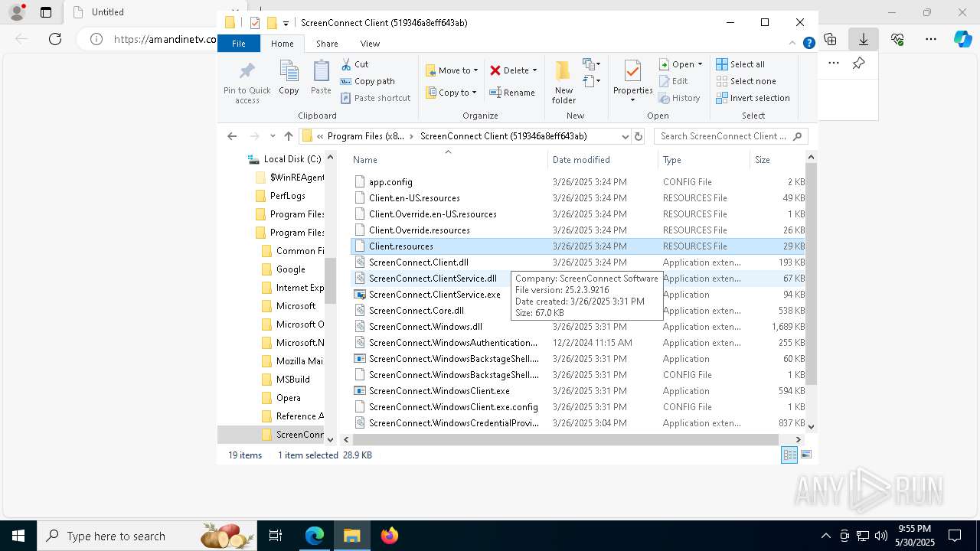Open the Delete dropdown arrow
Screen dimensions: 980x551
(x=534, y=70)
